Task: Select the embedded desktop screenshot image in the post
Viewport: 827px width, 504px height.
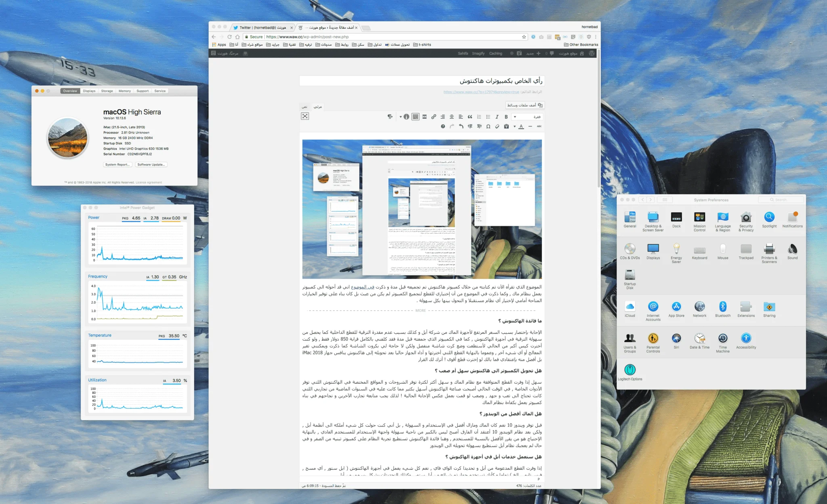Action: 422,209
